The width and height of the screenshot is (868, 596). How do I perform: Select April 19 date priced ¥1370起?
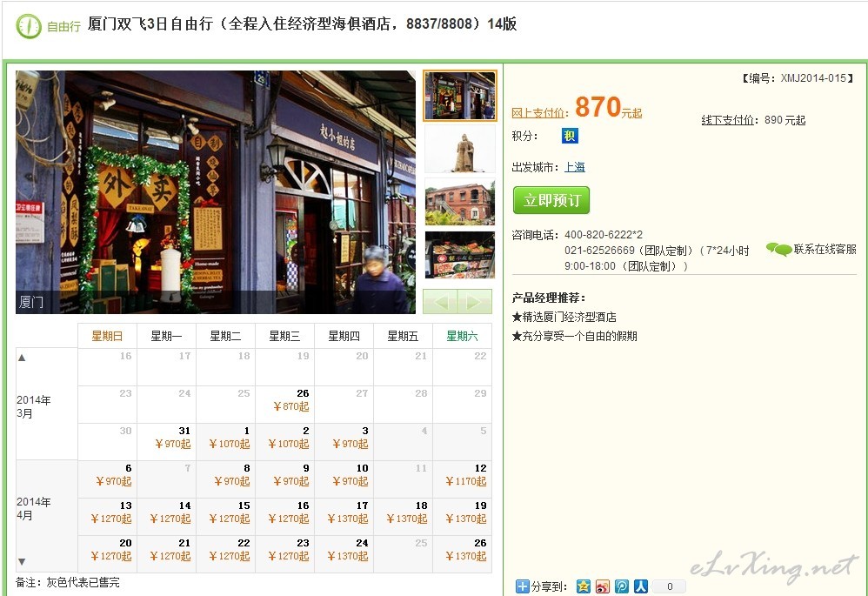tap(462, 516)
